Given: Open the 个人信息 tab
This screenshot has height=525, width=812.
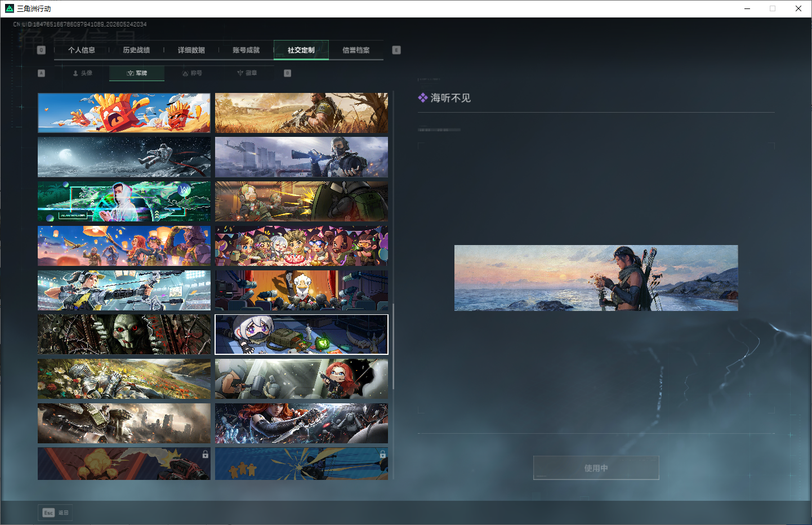Looking at the screenshot, I should 82,50.
